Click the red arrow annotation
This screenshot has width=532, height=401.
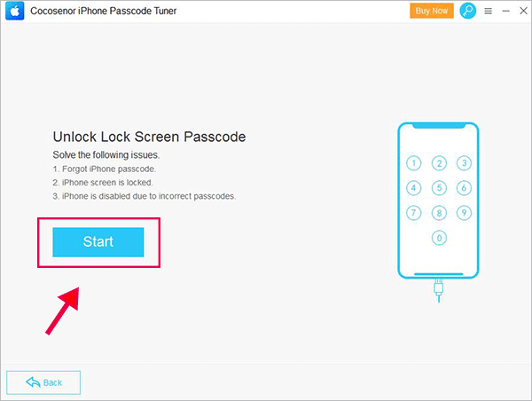tap(63, 311)
